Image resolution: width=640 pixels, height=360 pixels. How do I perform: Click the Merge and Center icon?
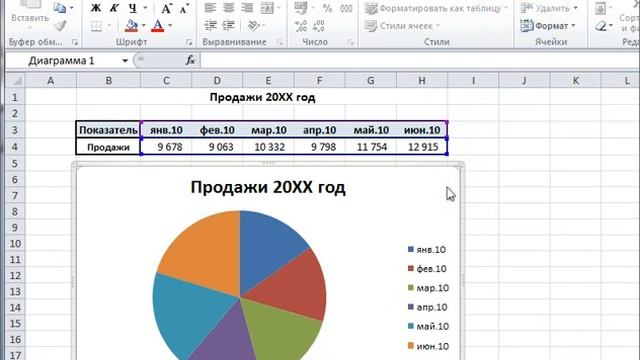point(267,8)
